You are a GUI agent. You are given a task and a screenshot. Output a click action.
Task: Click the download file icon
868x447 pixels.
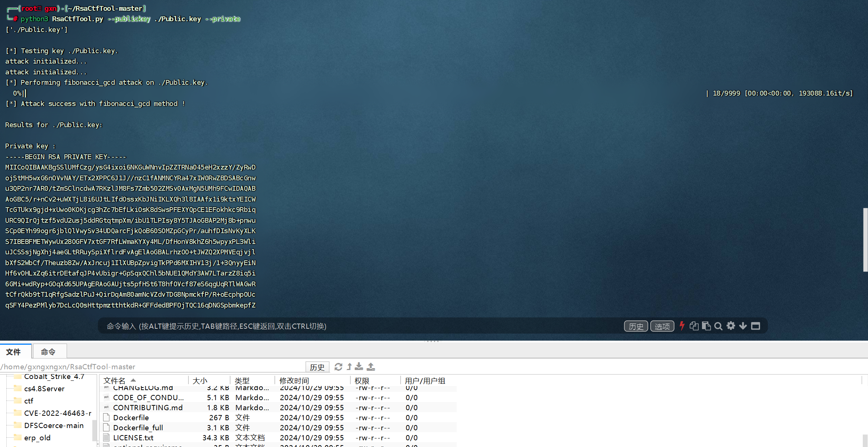tap(359, 367)
